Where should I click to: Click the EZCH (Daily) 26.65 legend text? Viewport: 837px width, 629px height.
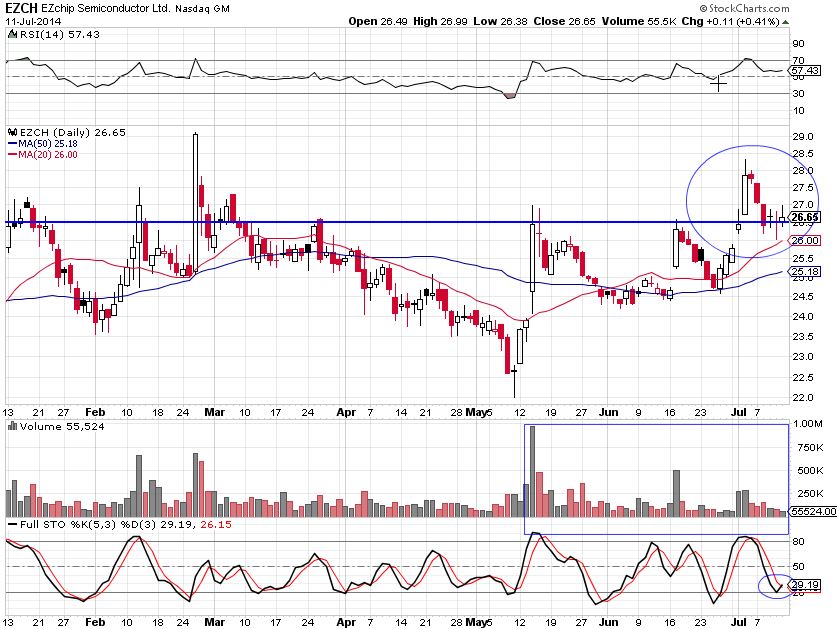tap(73, 132)
